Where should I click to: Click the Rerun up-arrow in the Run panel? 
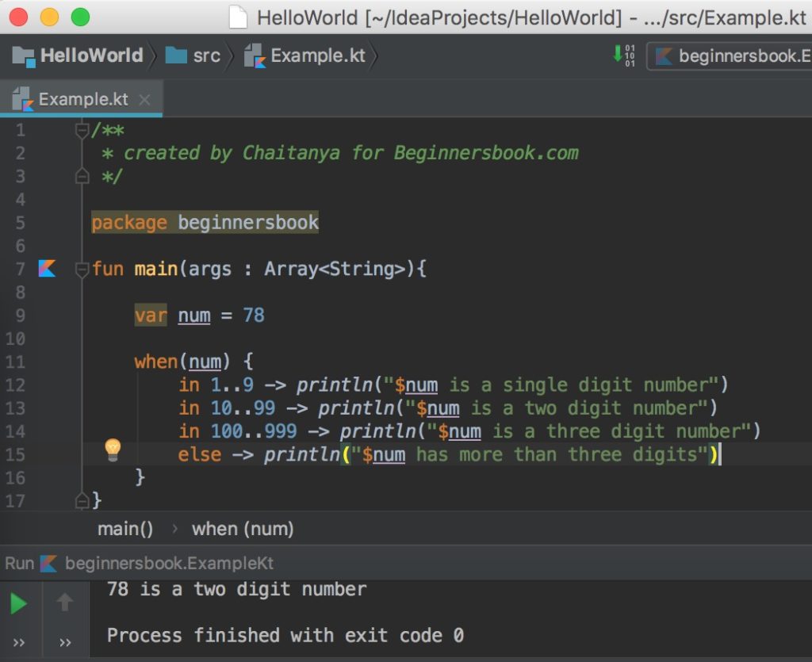coord(64,601)
